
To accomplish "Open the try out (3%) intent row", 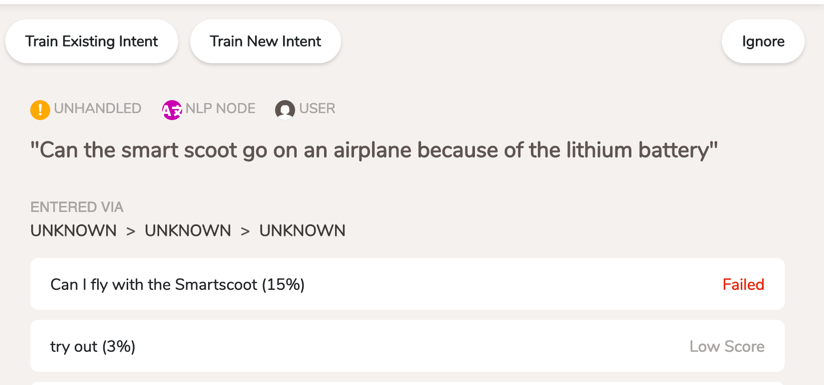I will click(x=407, y=346).
